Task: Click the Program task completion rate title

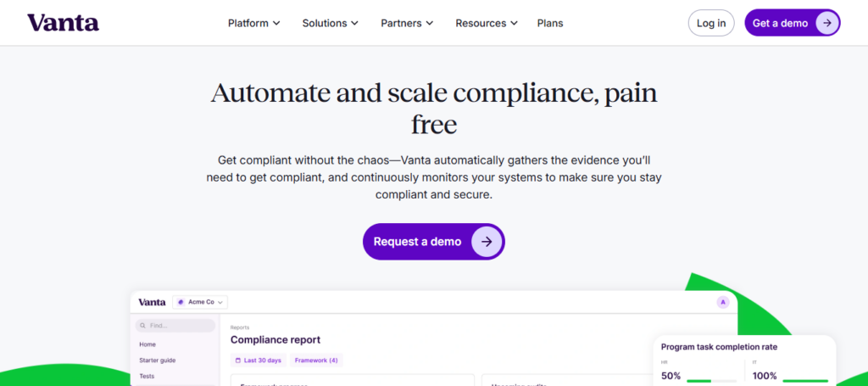Action: click(719, 347)
